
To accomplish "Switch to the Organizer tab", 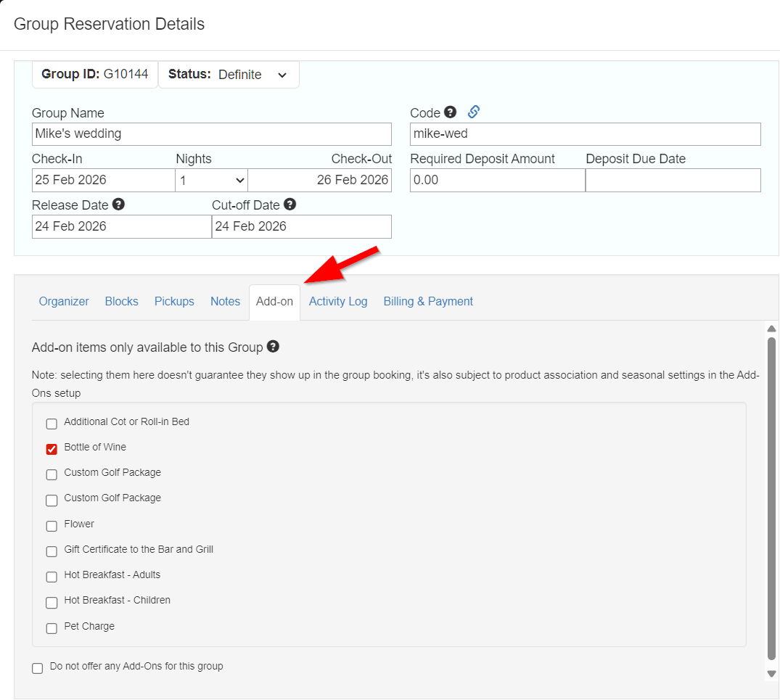I will click(x=64, y=302).
